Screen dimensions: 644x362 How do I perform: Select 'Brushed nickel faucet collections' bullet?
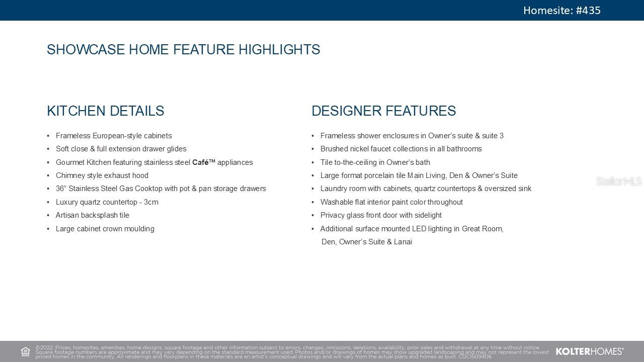coord(401,149)
